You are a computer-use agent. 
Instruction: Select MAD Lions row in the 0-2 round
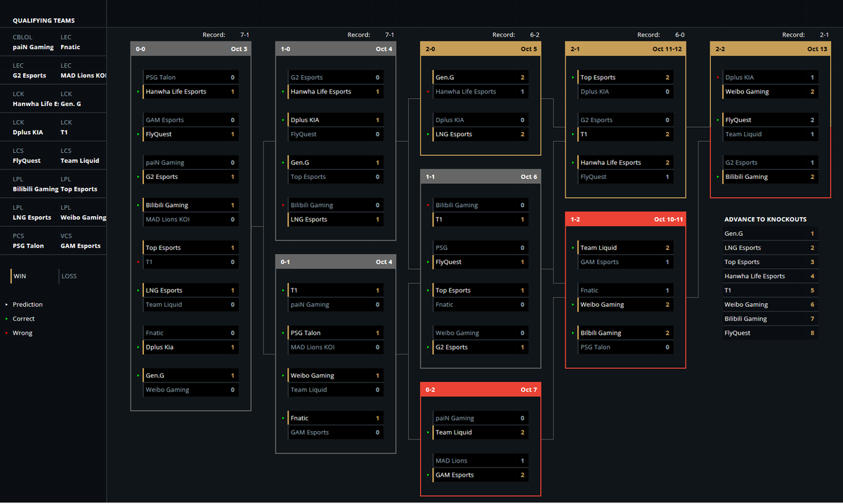480,460
